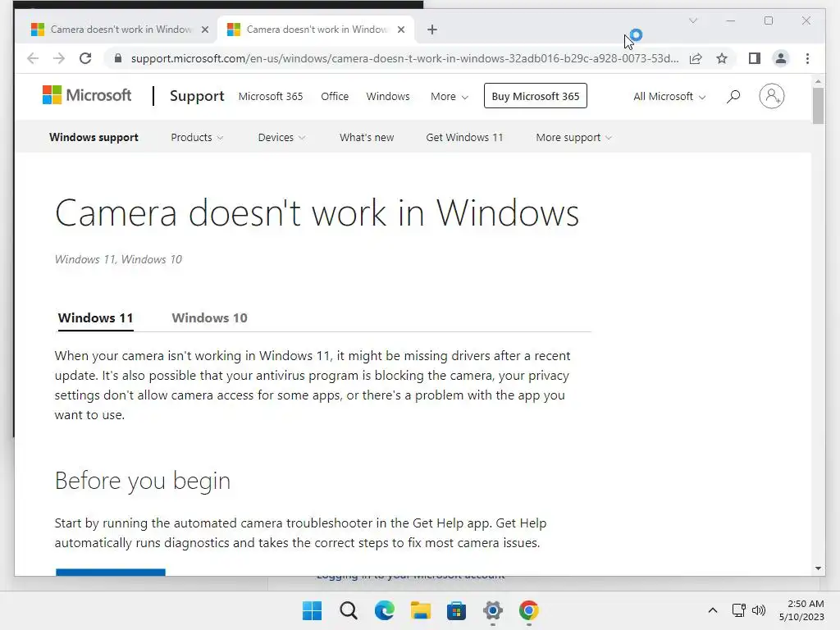
Task: Open the Windows nav link
Action: pyautogui.click(x=388, y=97)
